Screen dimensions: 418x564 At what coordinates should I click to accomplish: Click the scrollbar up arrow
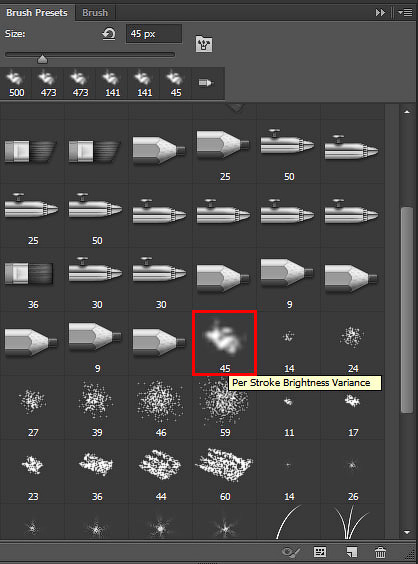coord(407,112)
